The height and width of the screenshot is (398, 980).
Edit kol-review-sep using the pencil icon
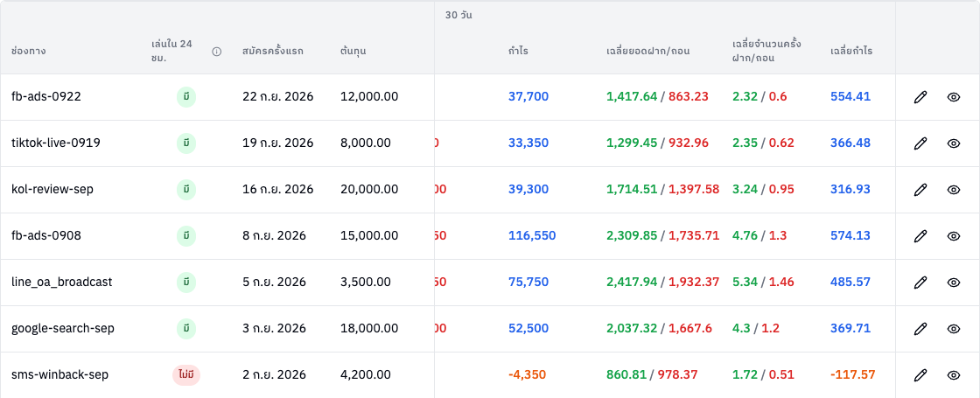[x=920, y=189]
